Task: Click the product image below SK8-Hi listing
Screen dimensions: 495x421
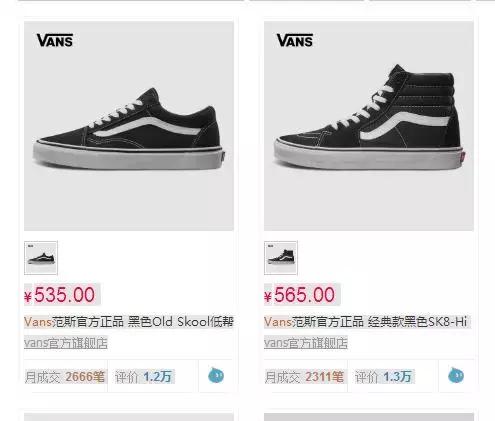Action: 369,417
